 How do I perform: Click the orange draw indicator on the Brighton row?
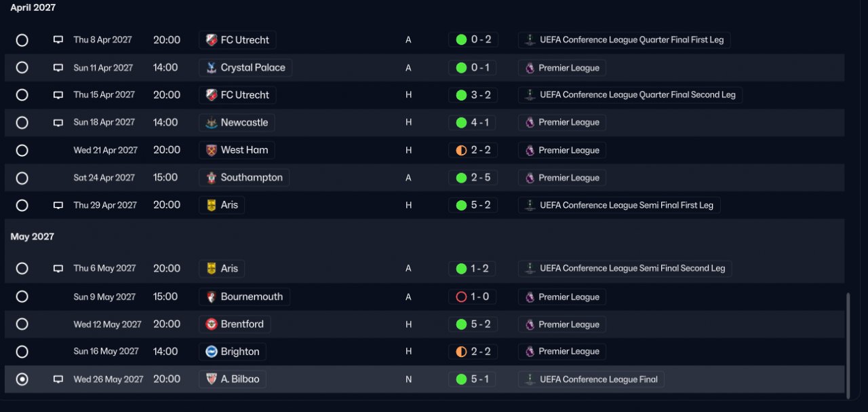[x=461, y=352]
